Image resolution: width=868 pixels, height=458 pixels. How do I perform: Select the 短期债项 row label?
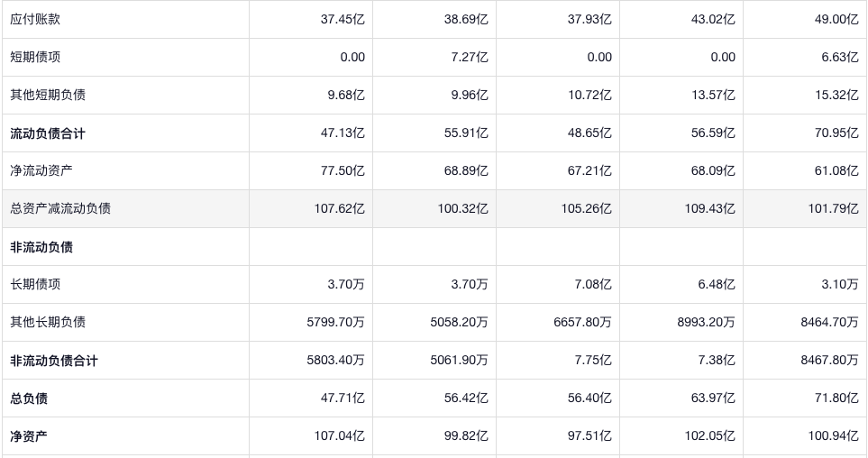pos(35,57)
